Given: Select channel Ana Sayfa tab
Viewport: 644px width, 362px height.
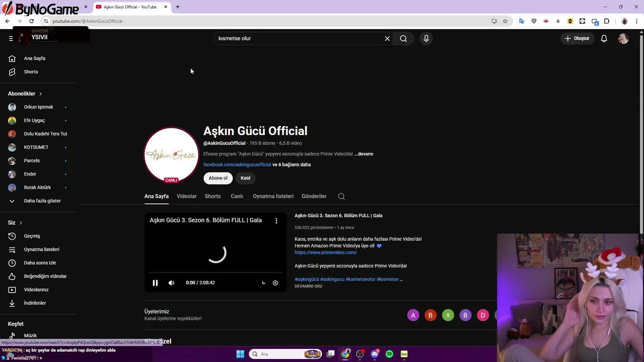Looking at the screenshot, I should point(156,197).
